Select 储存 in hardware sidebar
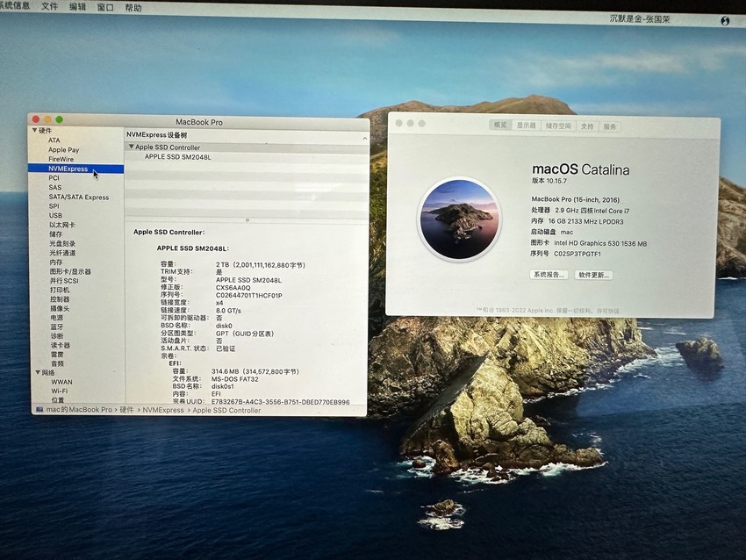The height and width of the screenshot is (560, 746). (55, 233)
